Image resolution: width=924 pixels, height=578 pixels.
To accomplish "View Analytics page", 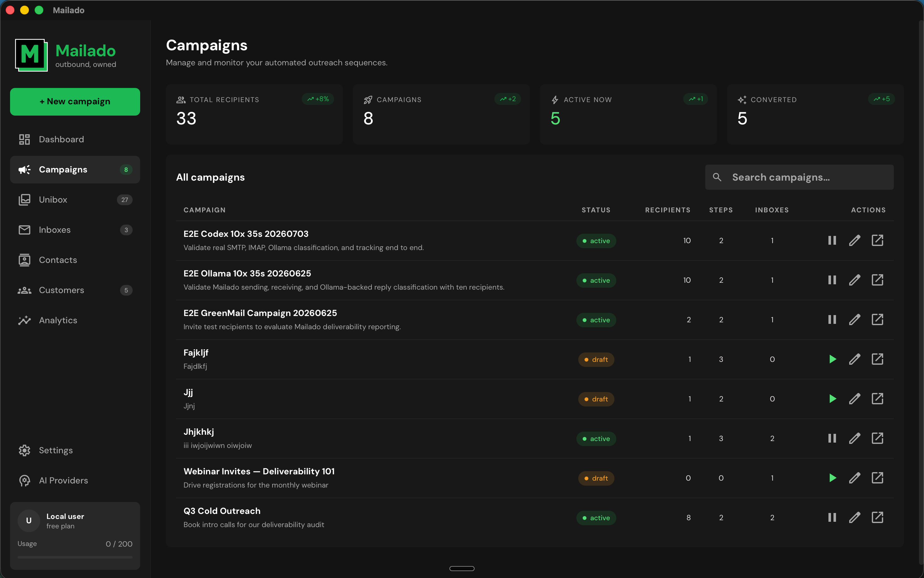I will coord(75,320).
